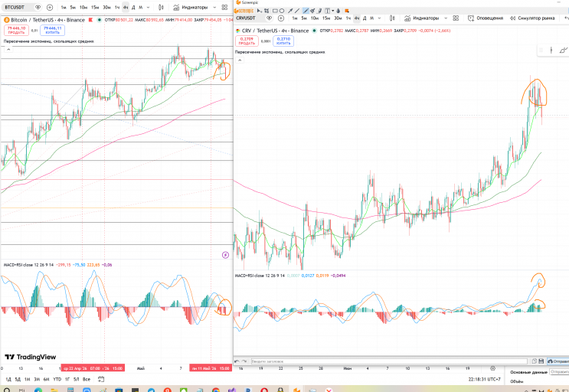Open Индикаторы on BTC chart
Screen dimensions: 569x392
(x=190, y=7)
